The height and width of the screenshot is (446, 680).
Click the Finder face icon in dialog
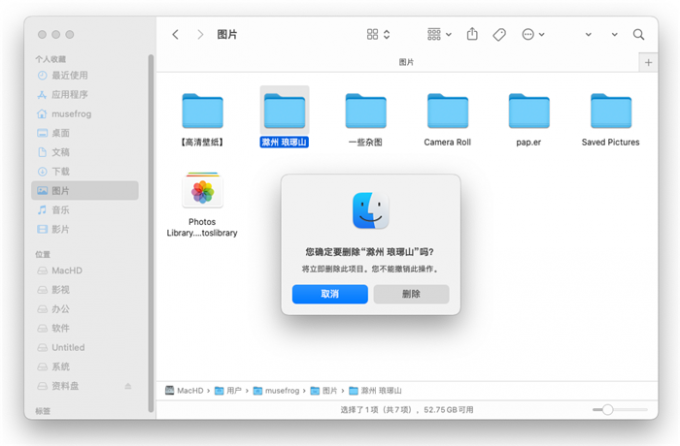[x=370, y=211]
